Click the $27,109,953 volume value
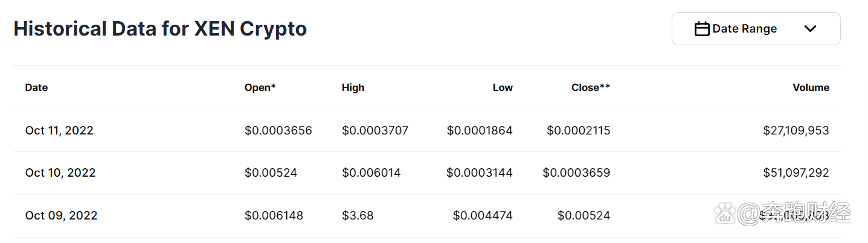Image resolution: width=868 pixels, height=243 pixels. [796, 130]
